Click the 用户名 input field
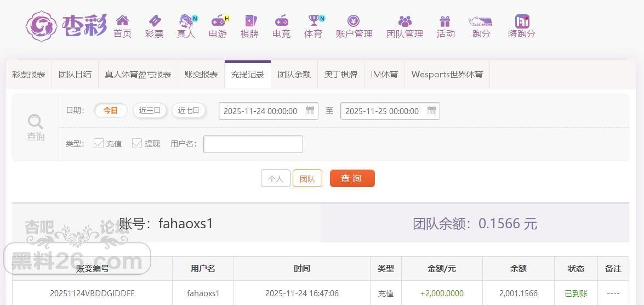The height and width of the screenshot is (305, 644). click(x=253, y=144)
